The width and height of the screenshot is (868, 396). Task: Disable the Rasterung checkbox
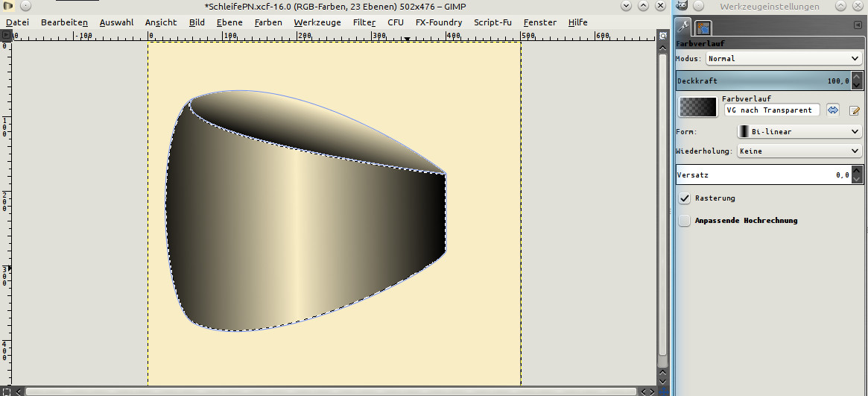(x=685, y=198)
